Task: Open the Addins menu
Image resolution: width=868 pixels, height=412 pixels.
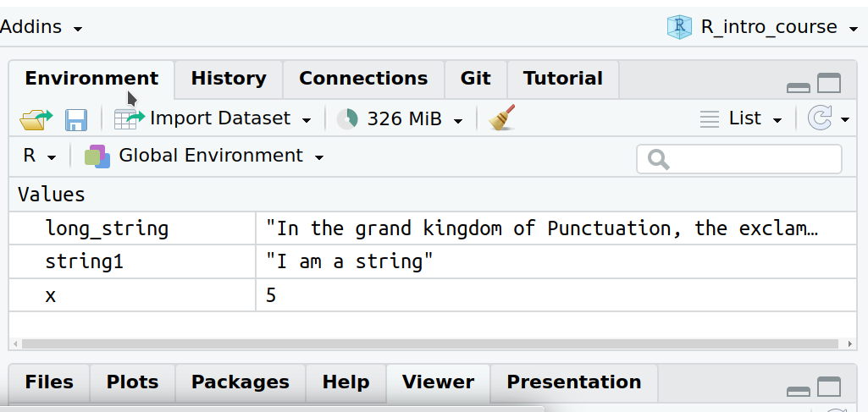Action: point(41,27)
